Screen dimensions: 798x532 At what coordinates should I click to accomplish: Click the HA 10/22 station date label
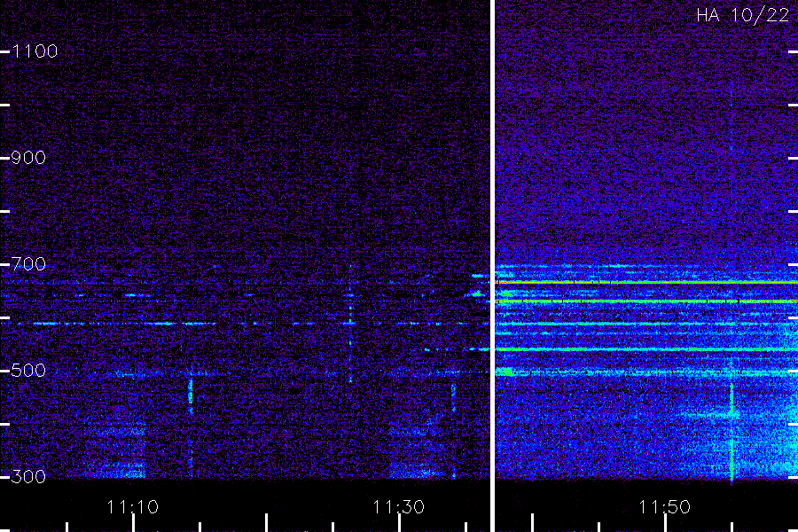[x=742, y=15]
